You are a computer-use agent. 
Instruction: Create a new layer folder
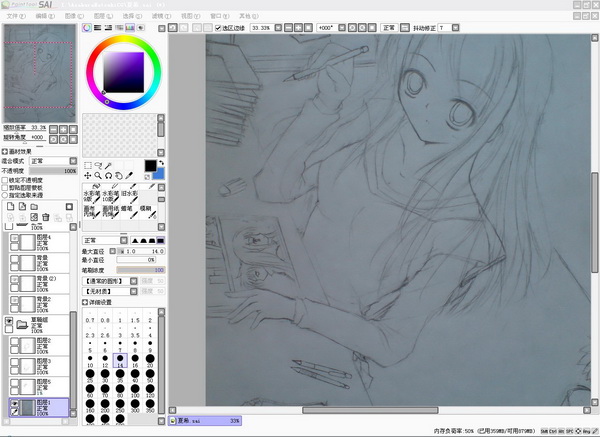point(34,207)
